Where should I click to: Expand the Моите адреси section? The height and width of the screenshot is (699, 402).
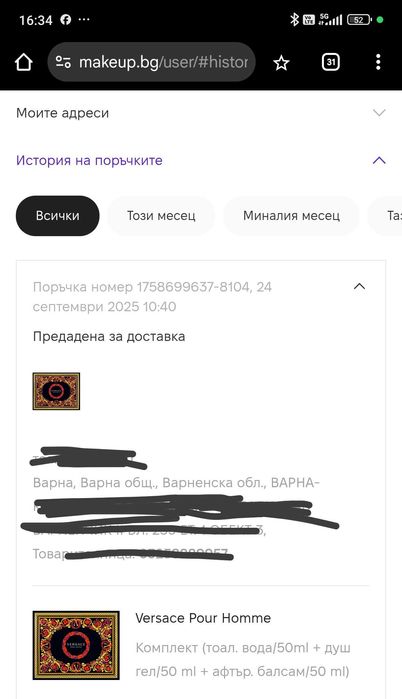click(x=201, y=113)
